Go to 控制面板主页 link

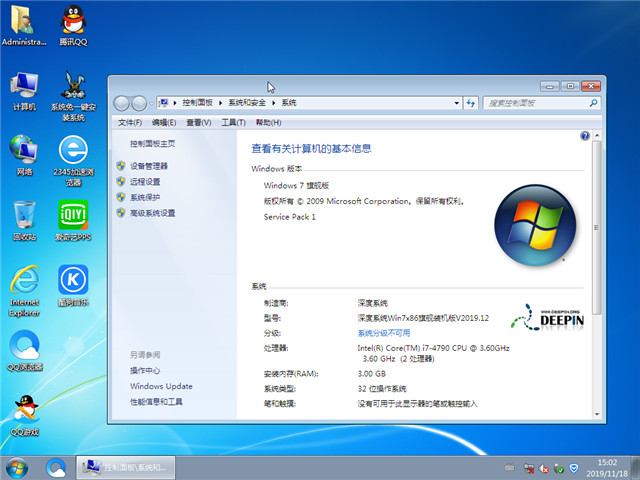(x=153, y=144)
